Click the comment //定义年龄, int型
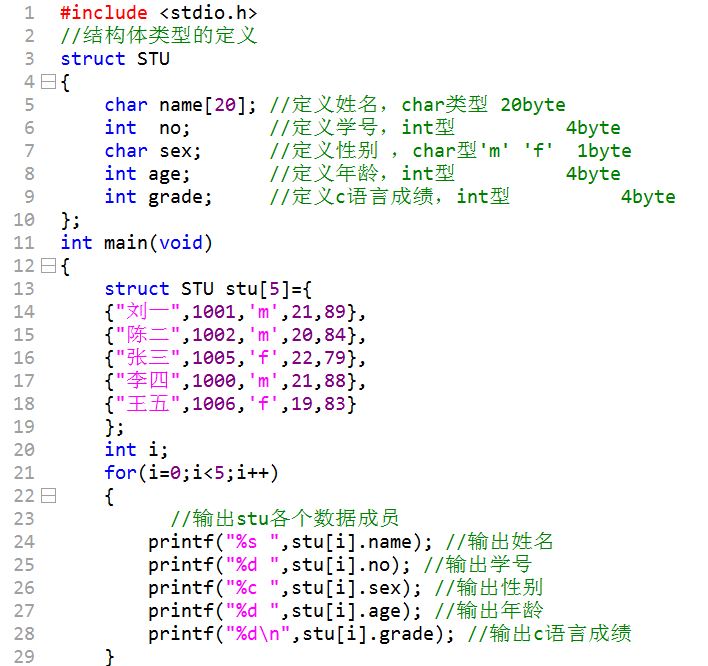Screen dimensions: 708x666 [x=362, y=174]
